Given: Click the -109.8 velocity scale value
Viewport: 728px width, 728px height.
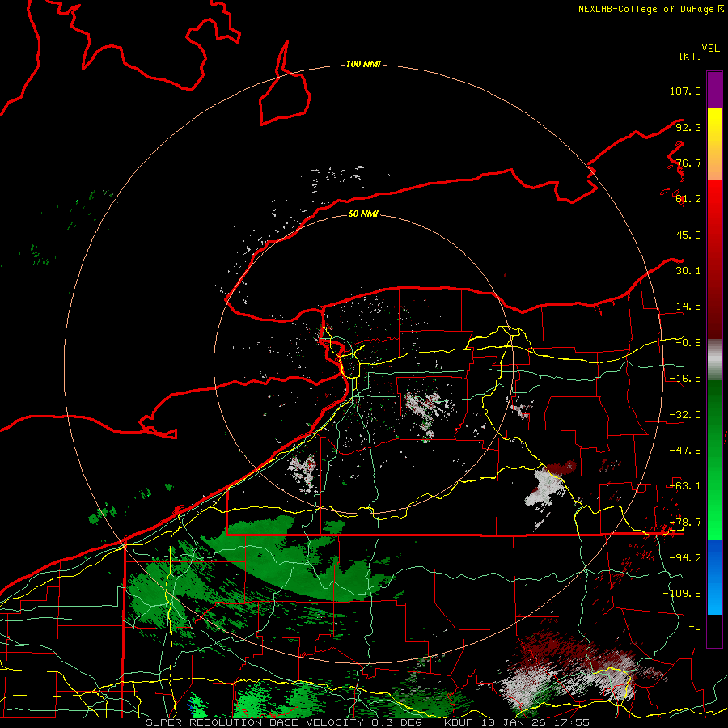Looking at the screenshot, I should 682,594.
